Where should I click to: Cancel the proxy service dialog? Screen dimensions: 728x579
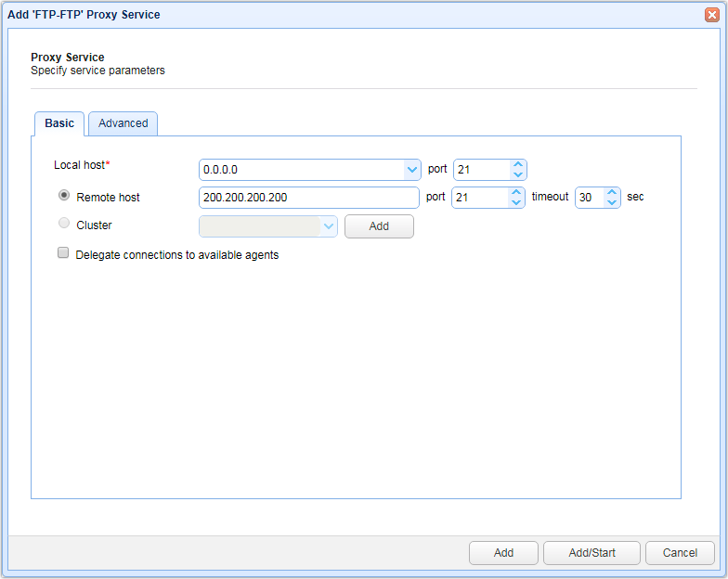[680, 553]
